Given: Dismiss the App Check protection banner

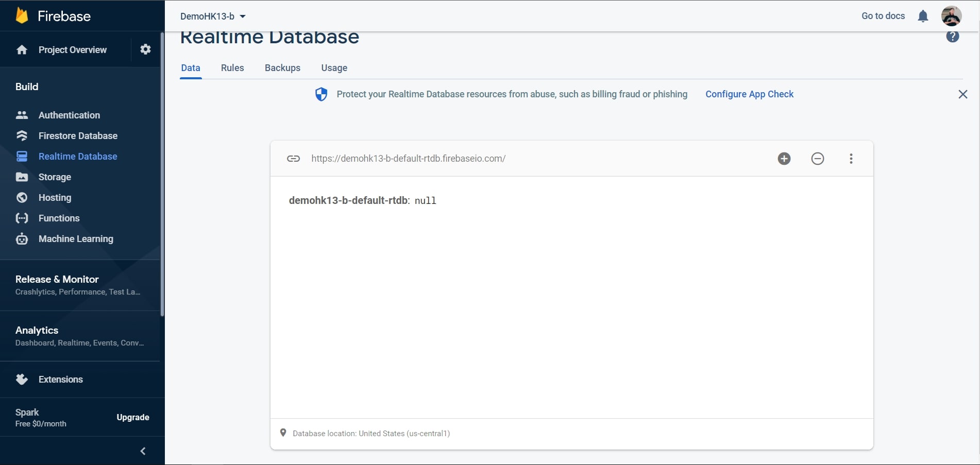Looking at the screenshot, I should [962, 94].
